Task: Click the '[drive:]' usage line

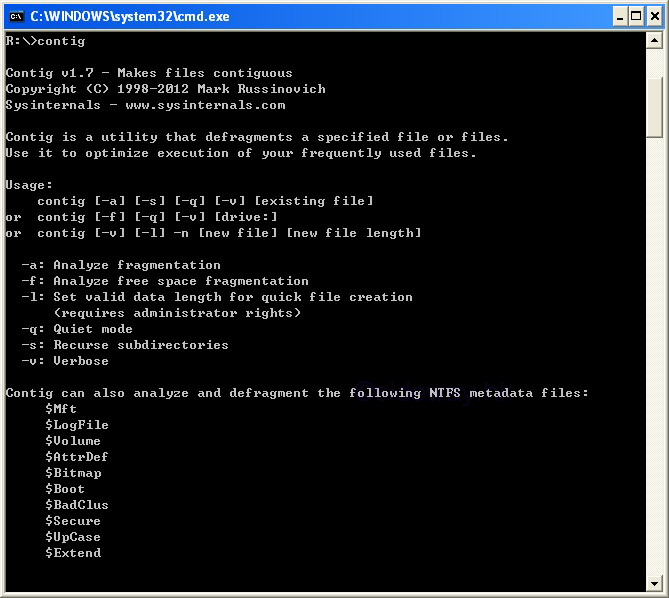Action: click(x=141, y=217)
